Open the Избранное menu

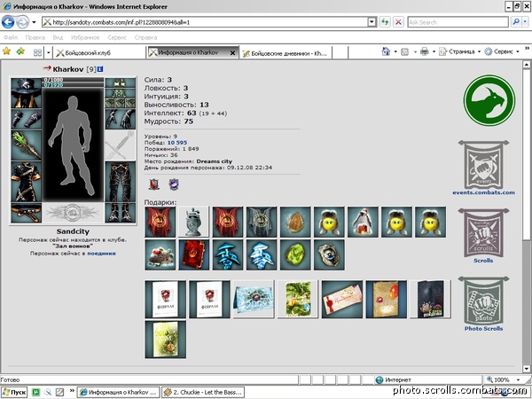click(x=85, y=37)
